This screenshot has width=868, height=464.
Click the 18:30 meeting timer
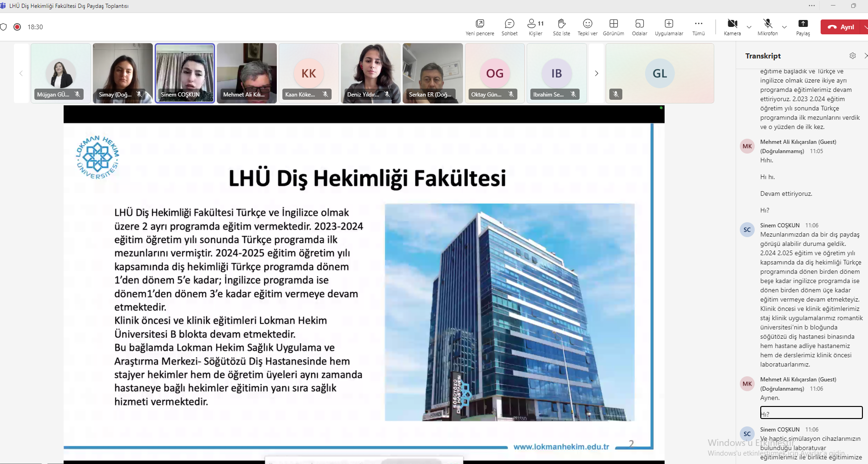(35, 27)
